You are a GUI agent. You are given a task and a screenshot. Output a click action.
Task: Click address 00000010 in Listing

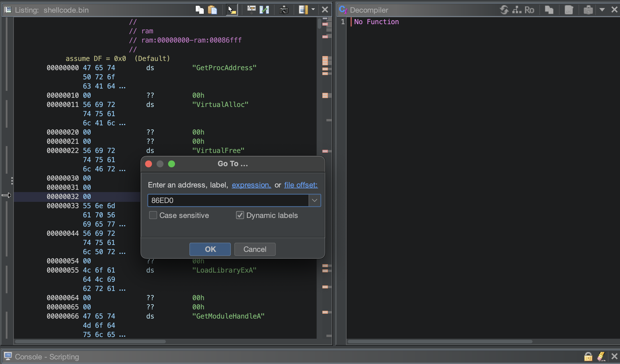click(63, 95)
